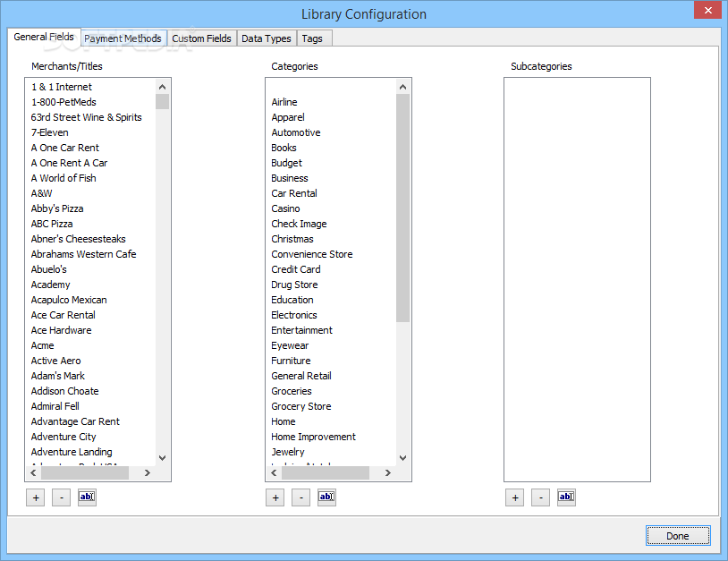Viewport: 728px width, 561px height.
Task: Remove selected category with minus button
Action: tap(301, 497)
